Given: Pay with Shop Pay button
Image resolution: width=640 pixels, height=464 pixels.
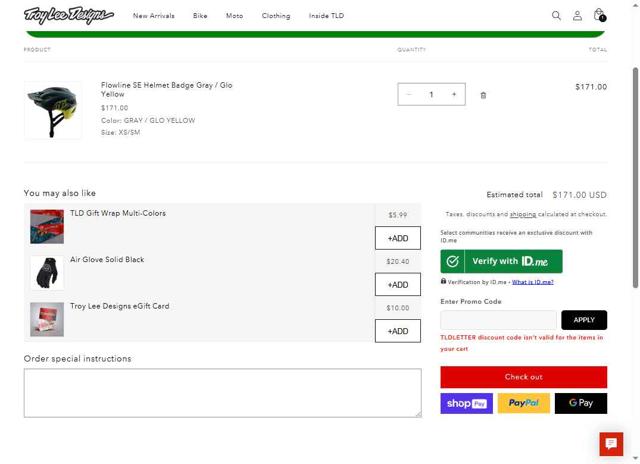Looking at the screenshot, I should coord(467,403).
